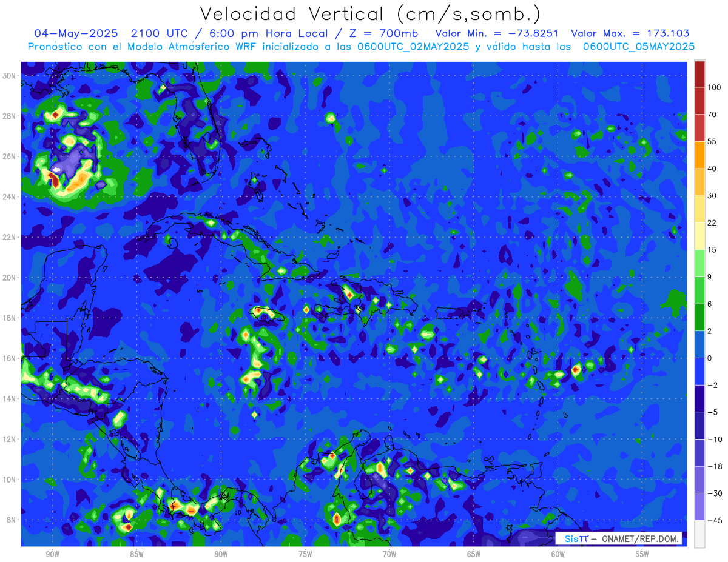
Task: Pick the navy swatch between -5 and -2
Action: pos(700,399)
